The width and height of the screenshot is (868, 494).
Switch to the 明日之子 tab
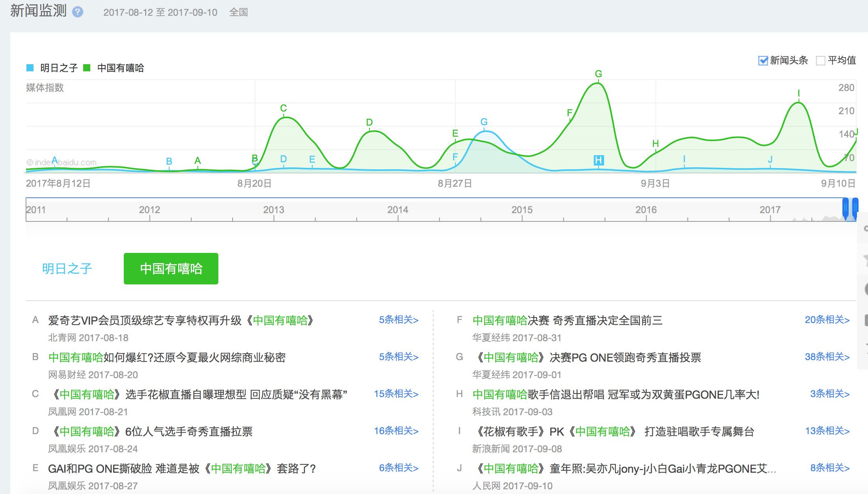(67, 269)
